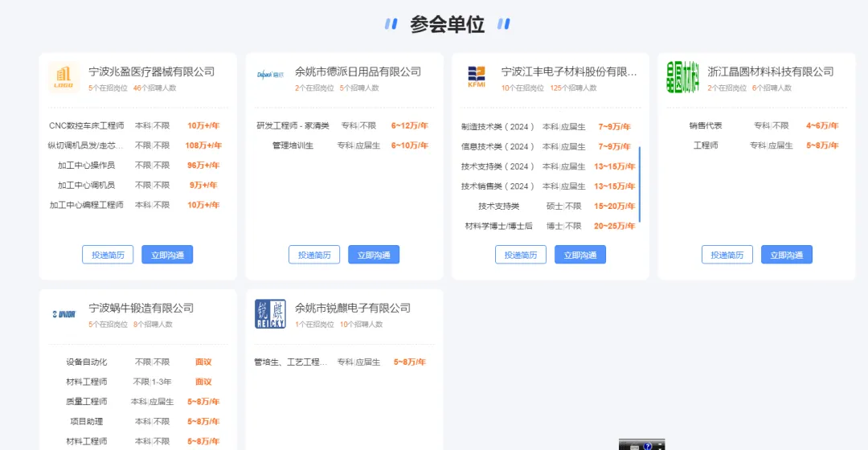Open company name 宁波蜗牛锻造有限公司
The height and width of the screenshot is (450, 868).
pyautogui.click(x=141, y=308)
